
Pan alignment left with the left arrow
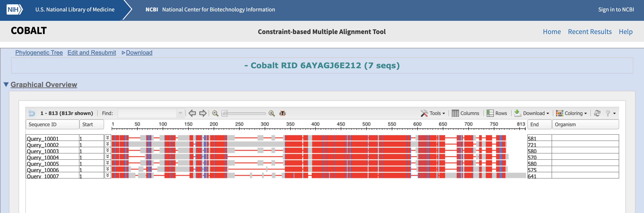pos(192,113)
